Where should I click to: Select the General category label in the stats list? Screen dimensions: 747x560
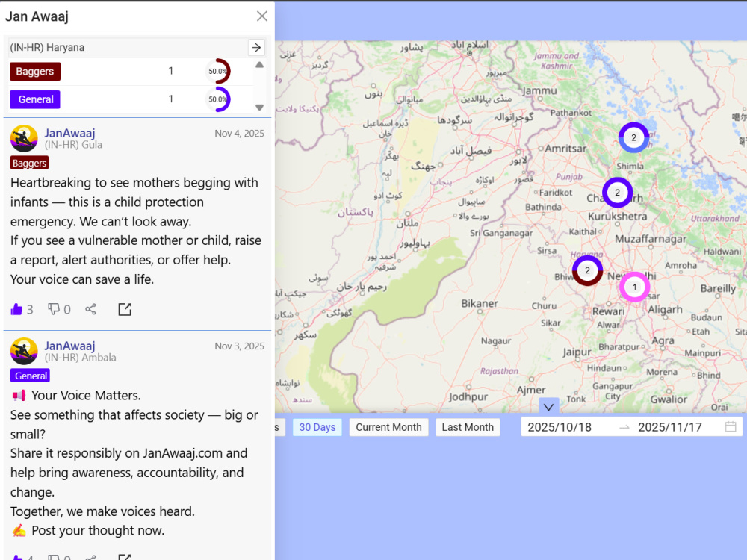pyautogui.click(x=35, y=99)
